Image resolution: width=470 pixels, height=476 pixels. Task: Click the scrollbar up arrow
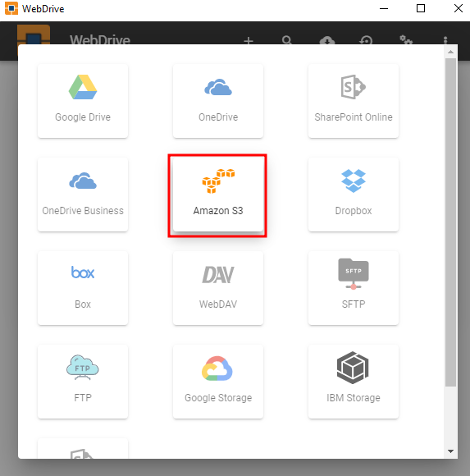[x=450, y=52]
